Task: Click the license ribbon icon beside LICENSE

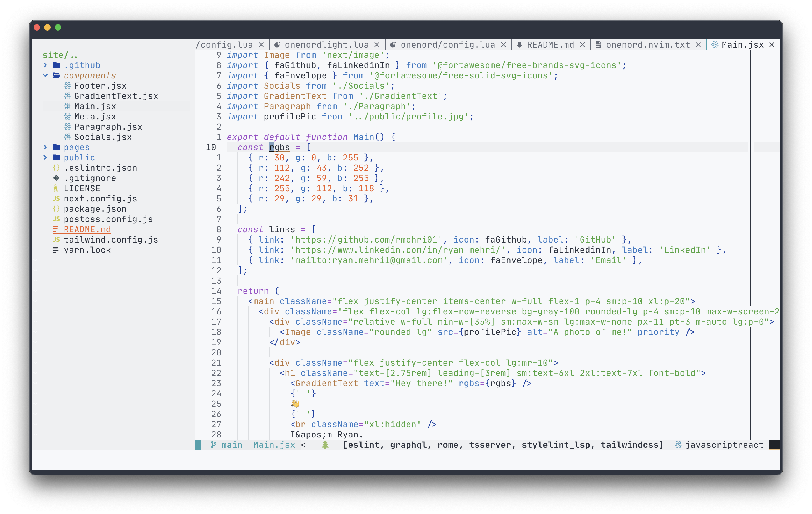Action: tap(56, 188)
